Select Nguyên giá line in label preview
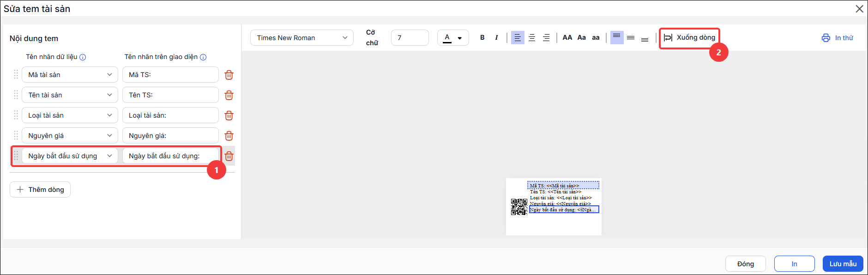This screenshot has width=868, height=275. point(560,203)
